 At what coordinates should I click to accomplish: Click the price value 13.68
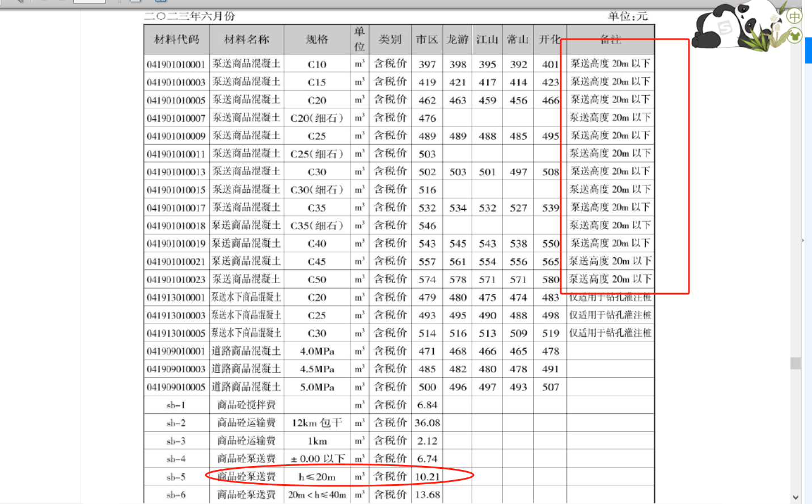coord(427,495)
